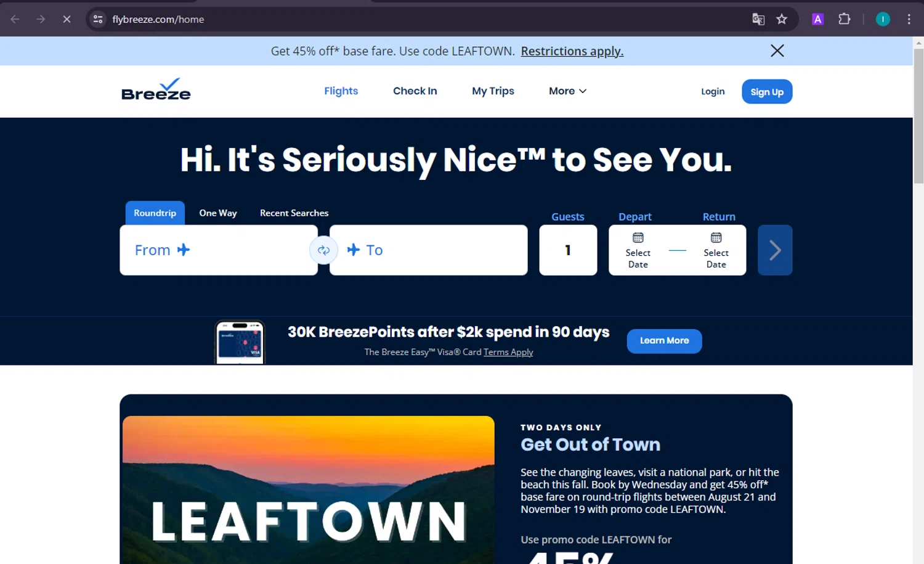Click the Breeze Visa card image
This screenshot has height=564, width=924.
coord(240,342)
